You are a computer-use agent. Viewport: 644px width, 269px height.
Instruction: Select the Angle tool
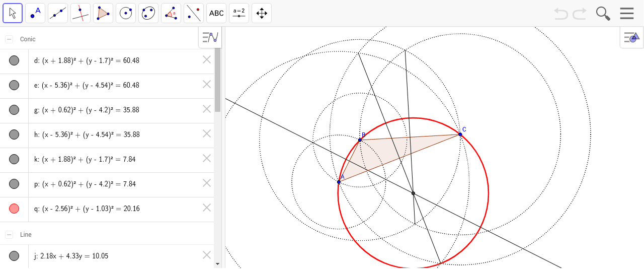pos(171,13)
